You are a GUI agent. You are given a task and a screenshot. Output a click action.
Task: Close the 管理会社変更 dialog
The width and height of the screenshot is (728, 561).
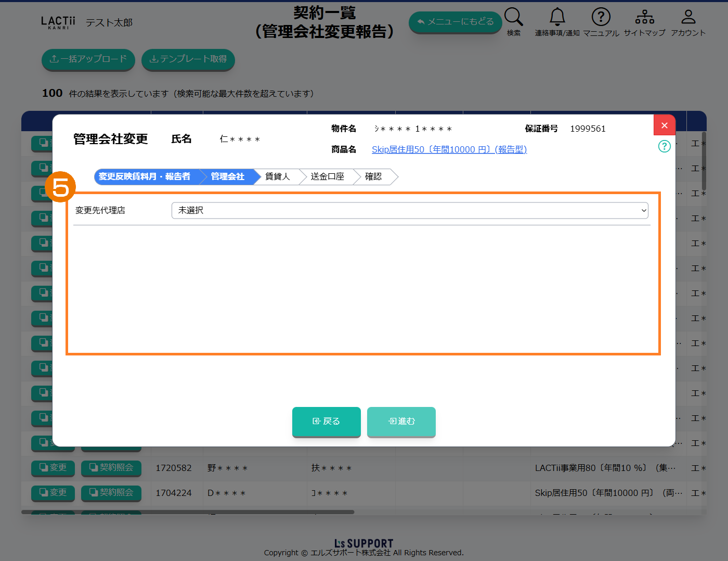[664, 125]
